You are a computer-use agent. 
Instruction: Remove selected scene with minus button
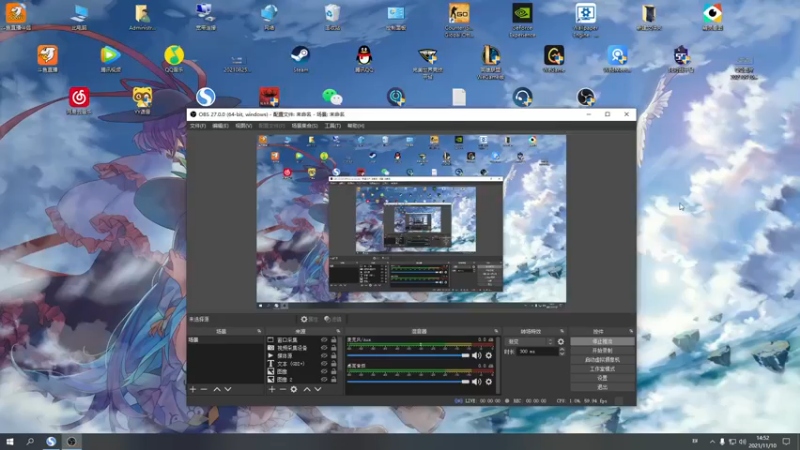204,389
